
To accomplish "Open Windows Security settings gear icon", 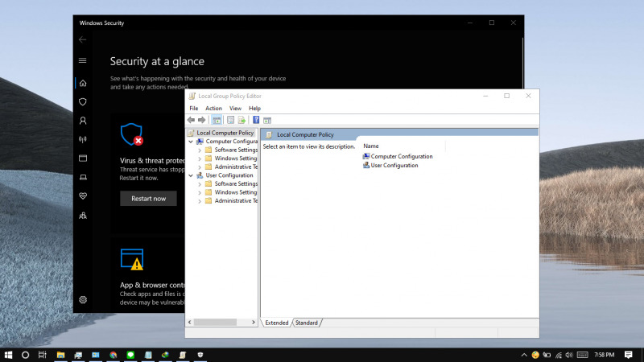I will (x=83, y=300).
